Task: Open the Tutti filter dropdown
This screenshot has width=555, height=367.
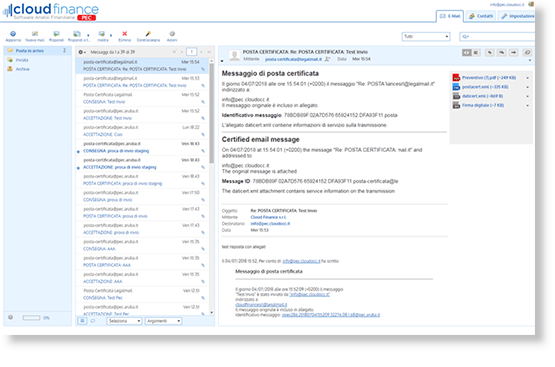Action: click(x=426, y=36)
